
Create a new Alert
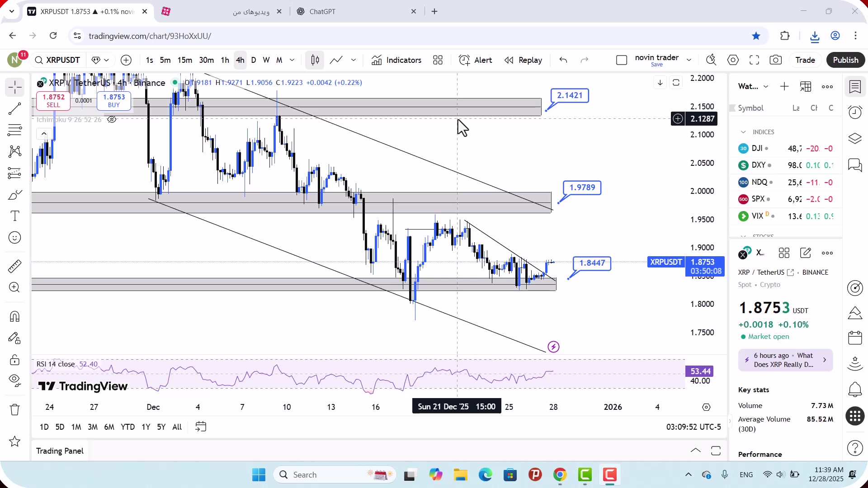tap(476, 60)
